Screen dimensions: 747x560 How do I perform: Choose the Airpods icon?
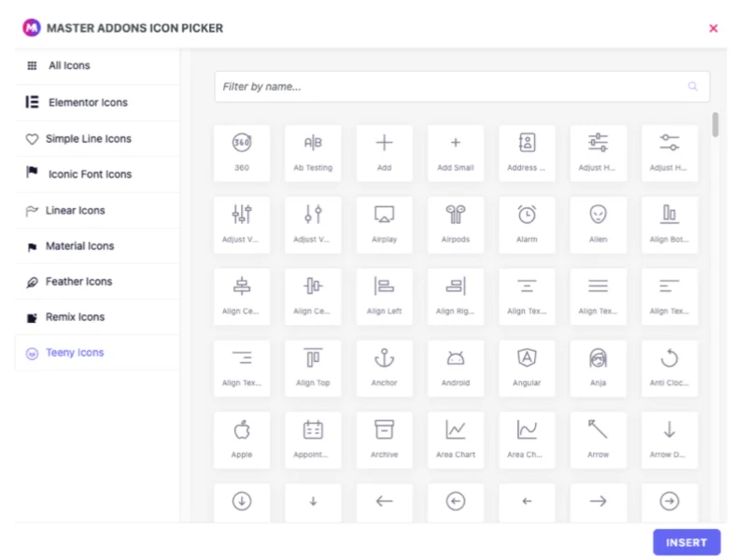tap(456, 225)
